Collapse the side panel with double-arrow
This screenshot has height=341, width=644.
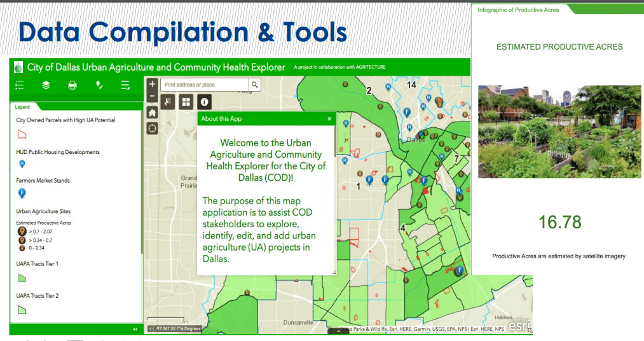134,329
